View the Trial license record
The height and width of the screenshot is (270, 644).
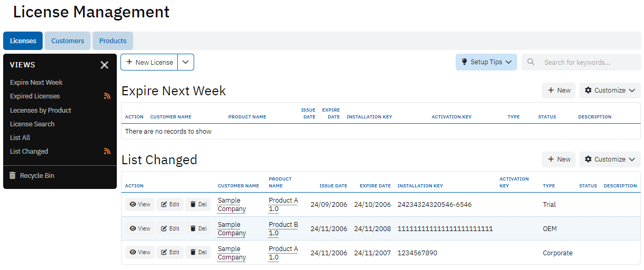140,205
